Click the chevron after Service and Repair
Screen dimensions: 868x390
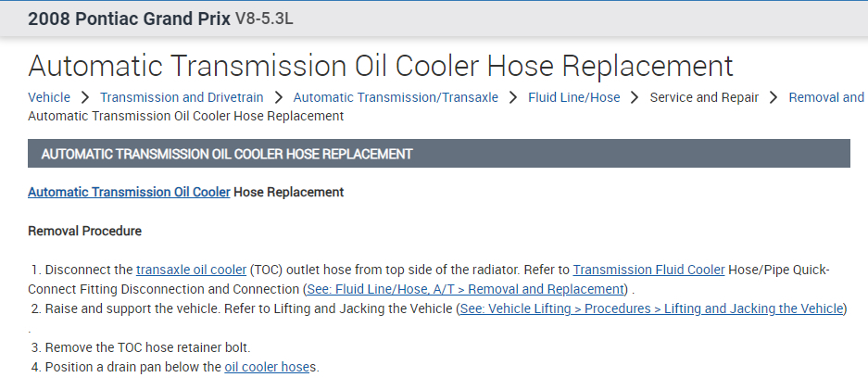(774, 97)
